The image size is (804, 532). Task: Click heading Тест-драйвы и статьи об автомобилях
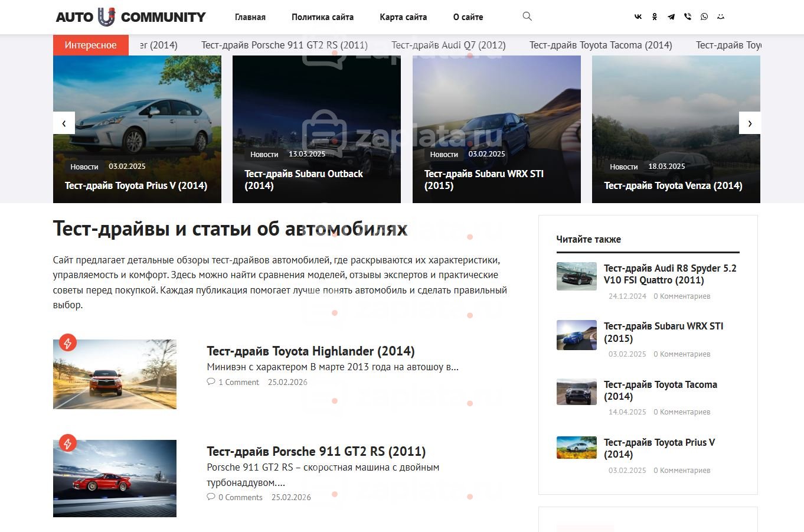coord(230,229)
